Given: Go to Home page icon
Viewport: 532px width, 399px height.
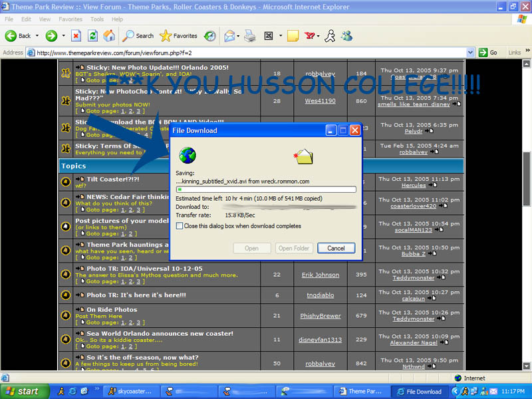Looking at the screenshot, I should click(109, 36).
